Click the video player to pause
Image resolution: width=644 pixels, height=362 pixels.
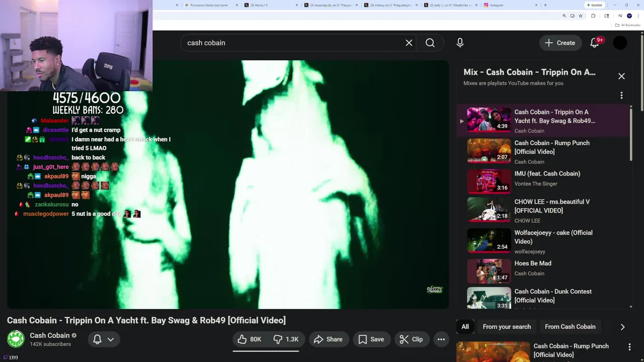pyautogui.click(x=228, y=185)
